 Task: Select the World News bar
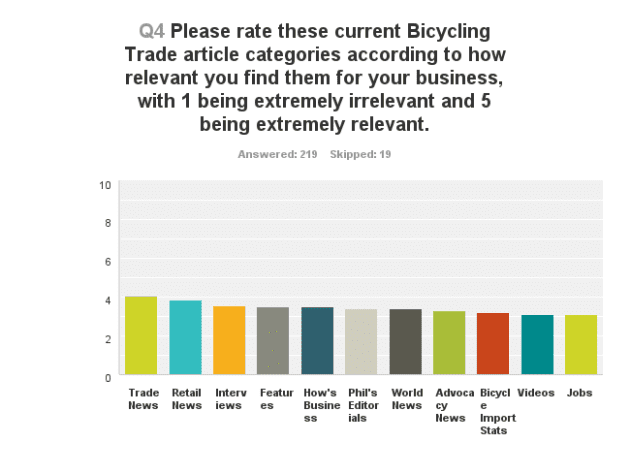pos(405,343)
